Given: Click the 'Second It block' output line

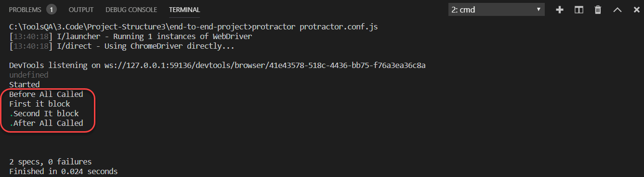Looking at the screenshot, I should point(46,113).
